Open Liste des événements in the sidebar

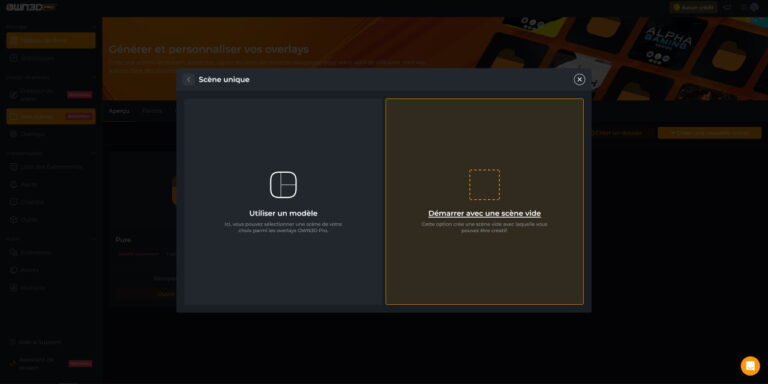point(51,167)
